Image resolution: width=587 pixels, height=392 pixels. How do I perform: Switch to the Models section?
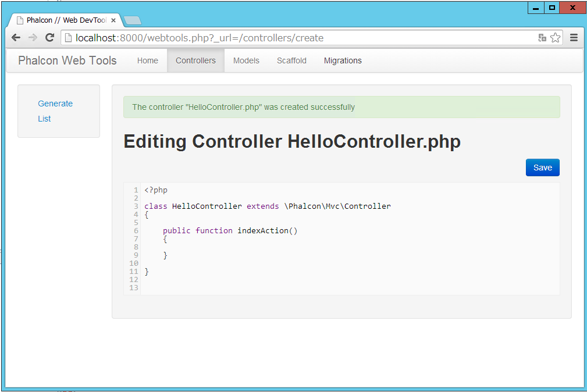click(246, 60)
